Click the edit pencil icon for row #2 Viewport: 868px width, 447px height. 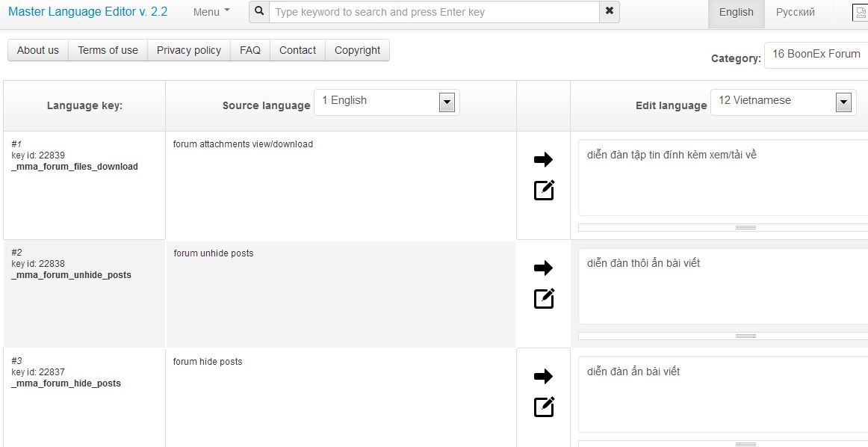[x=544, y=299]
